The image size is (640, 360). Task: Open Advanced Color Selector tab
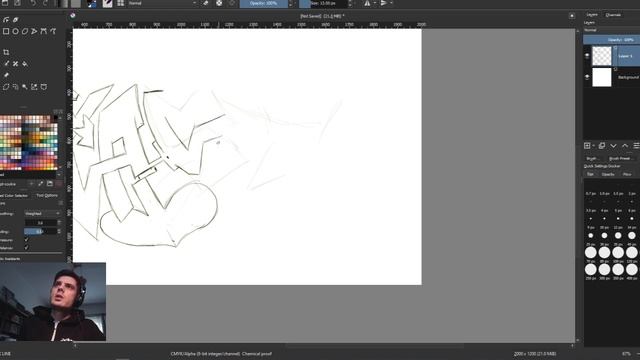[x=14, y=196]
